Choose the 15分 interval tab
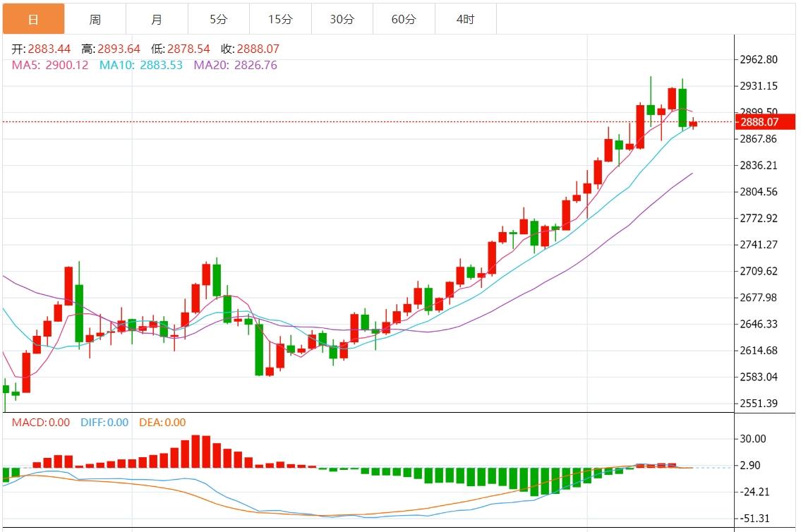Screen dimensions: 801x532 tap(280, 19)
